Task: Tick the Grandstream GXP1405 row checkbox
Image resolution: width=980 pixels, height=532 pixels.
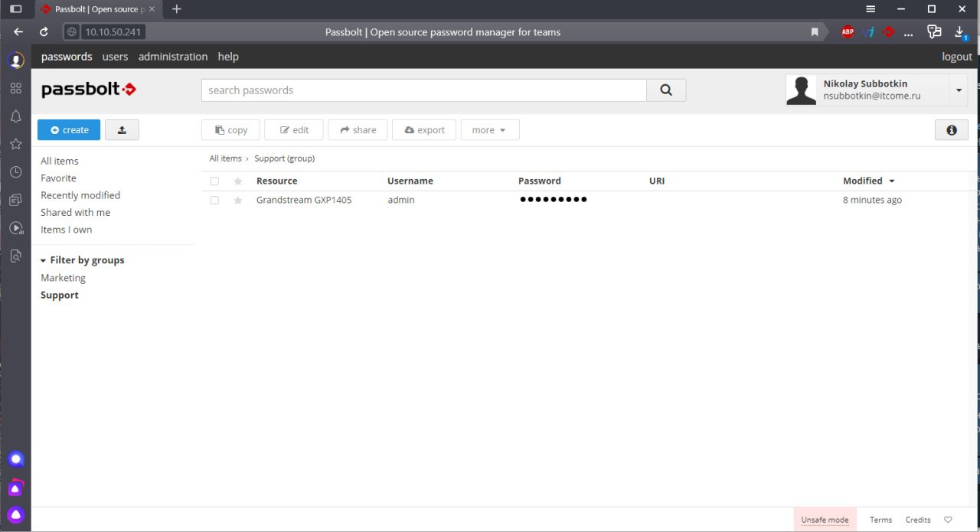Action: (214, 201)
